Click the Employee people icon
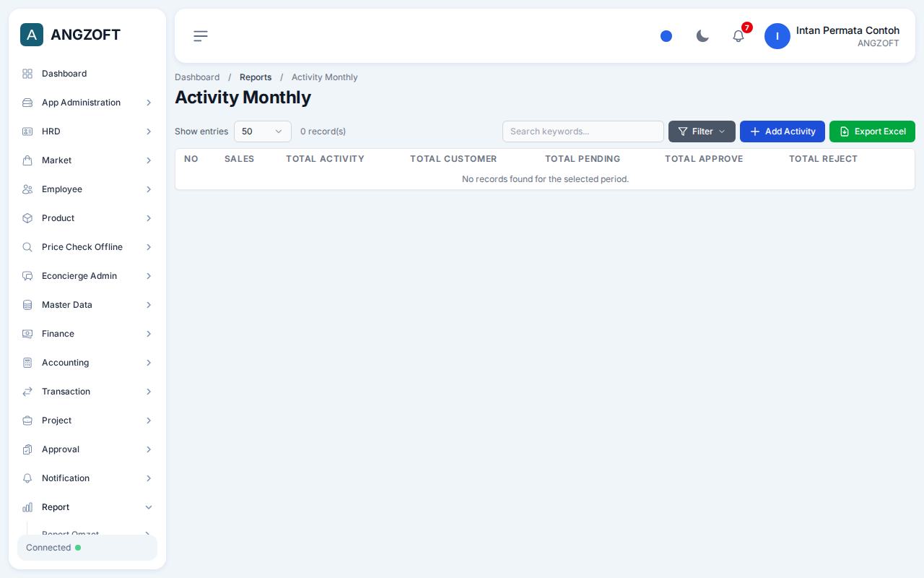This screenshot has width=924, height=578. click(27, 189)
